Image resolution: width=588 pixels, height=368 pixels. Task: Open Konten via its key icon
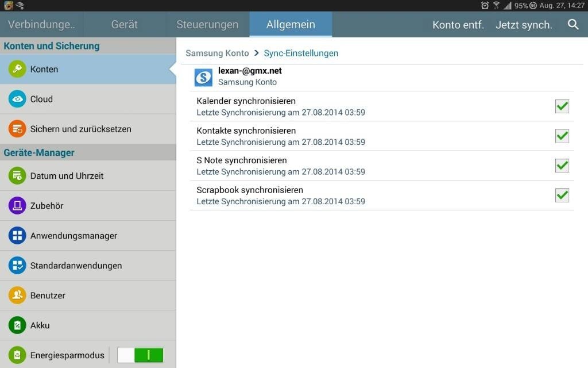pyautogui.click(x=17, y=69)
